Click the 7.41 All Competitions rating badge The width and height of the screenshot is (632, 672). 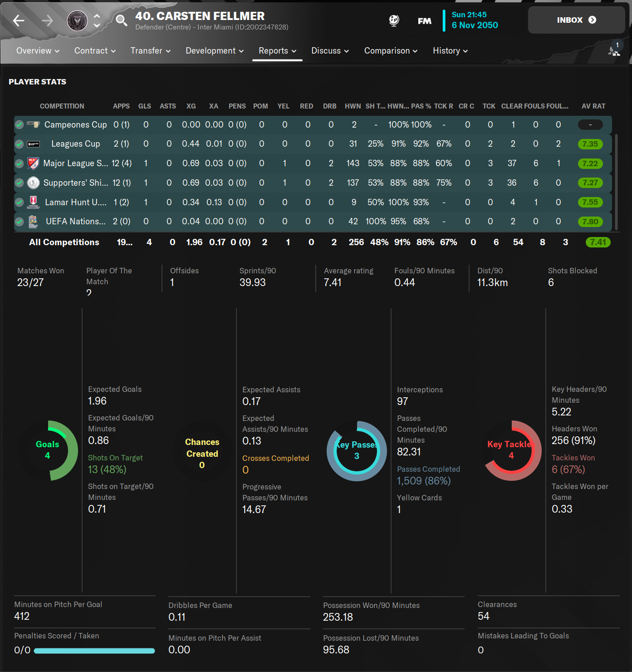(x=598, y=242)
